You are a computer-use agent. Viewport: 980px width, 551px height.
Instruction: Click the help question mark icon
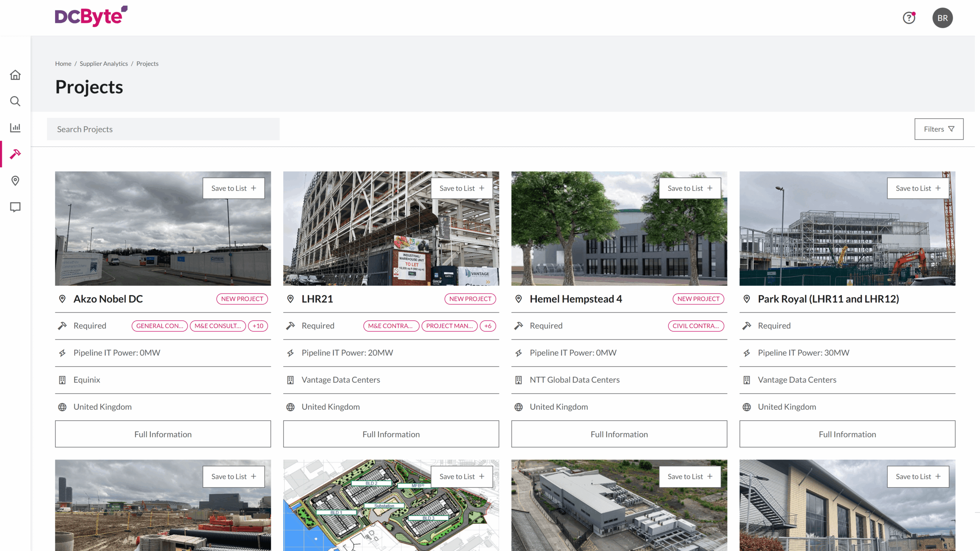(x=909, y=18)
